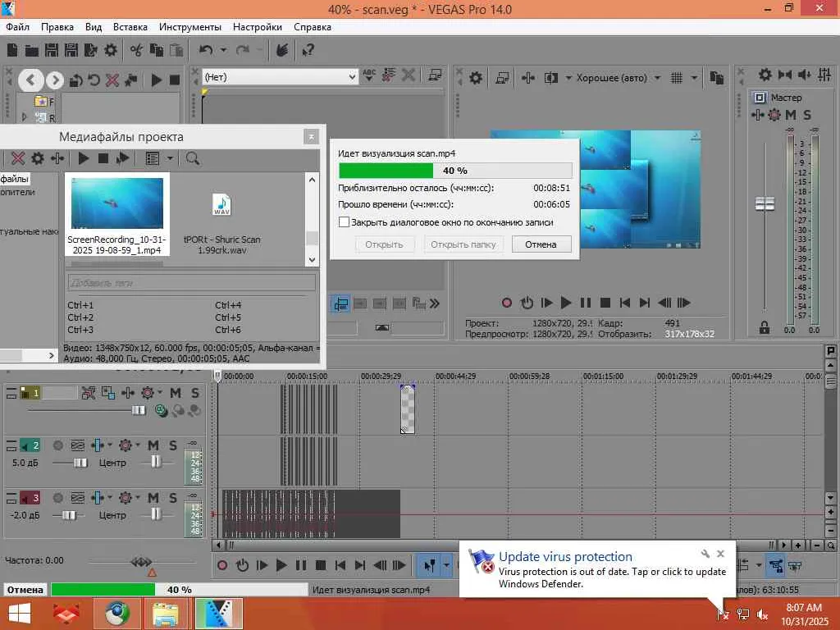Open split-screen view dropdown in preview

[568, 78]
